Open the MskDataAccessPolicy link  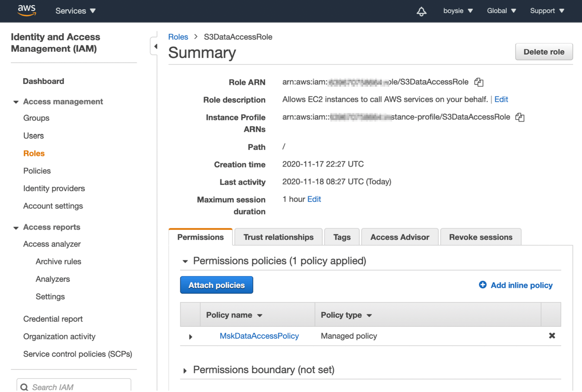click(x=259, y=336)
